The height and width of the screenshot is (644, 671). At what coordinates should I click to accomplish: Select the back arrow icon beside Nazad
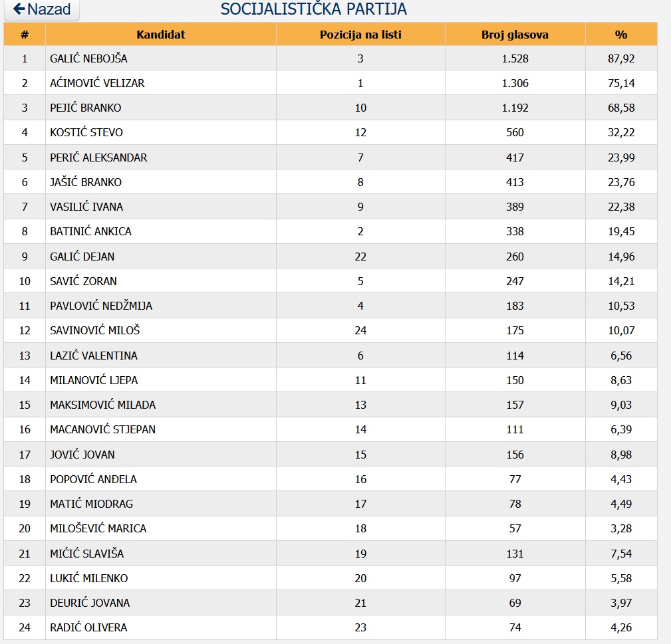click(19, 9)
